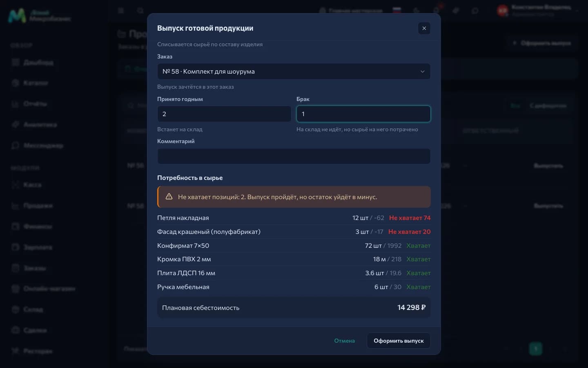Click the Принято годным label
The width and height of the screenshot is (588, 368).
(180, 99)
